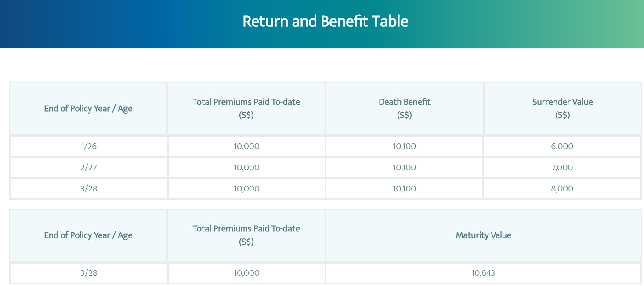Select the 10,000 premiums cell in maturity table
The width and height of the screenshot is (644, 286).
coord(246,273)
